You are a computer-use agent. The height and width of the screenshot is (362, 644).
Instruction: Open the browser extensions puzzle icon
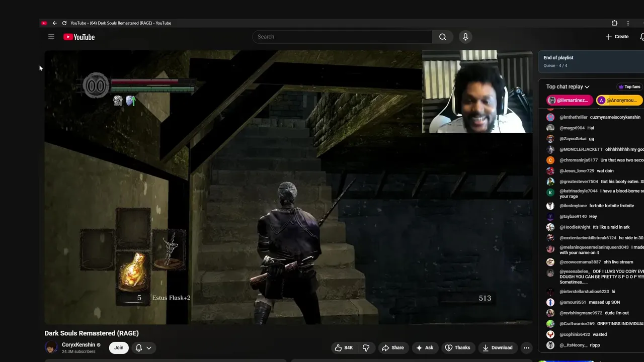[614, 23]
